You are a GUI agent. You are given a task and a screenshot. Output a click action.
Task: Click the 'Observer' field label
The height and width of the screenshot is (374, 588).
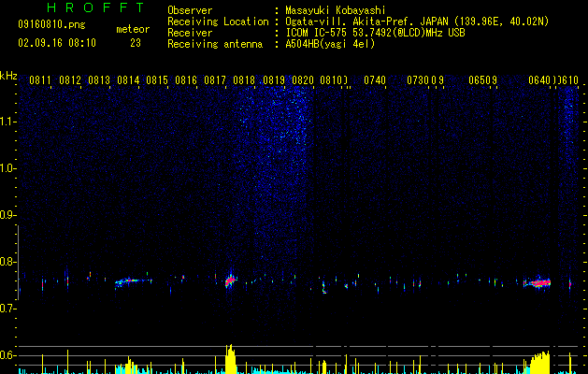(190, 10)
